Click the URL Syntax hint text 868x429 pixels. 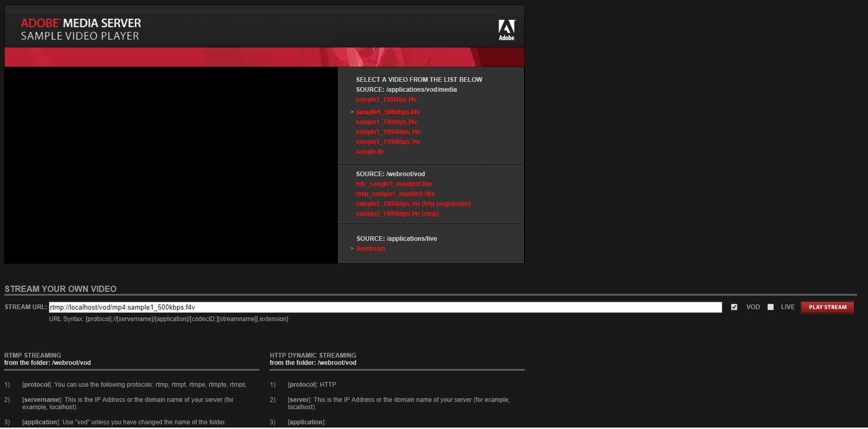[169, 319]
